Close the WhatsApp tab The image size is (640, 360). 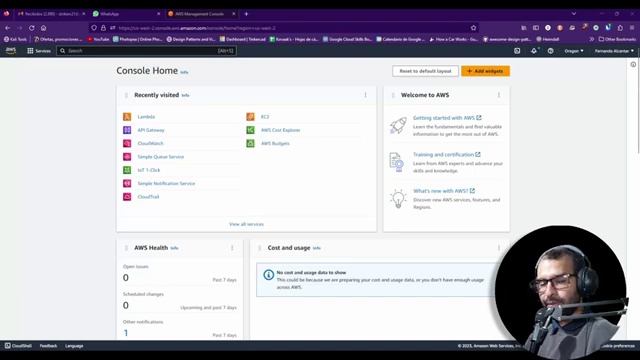pos(158,13)
